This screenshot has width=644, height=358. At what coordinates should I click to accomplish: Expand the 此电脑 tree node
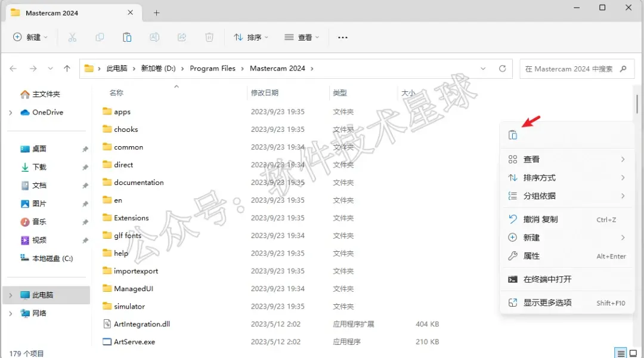click(x=11, y=295)
